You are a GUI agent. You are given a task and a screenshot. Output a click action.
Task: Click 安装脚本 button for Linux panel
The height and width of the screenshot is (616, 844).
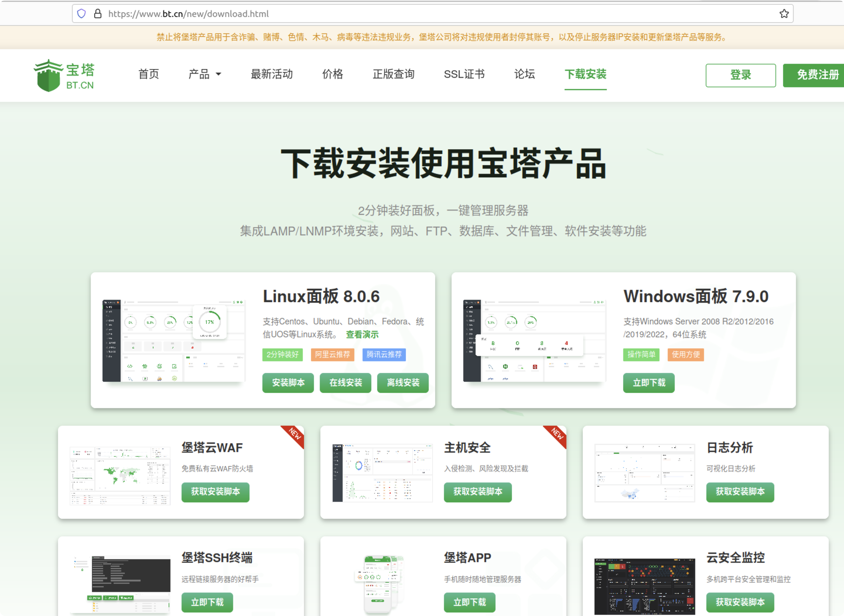[x=288, y=383]
